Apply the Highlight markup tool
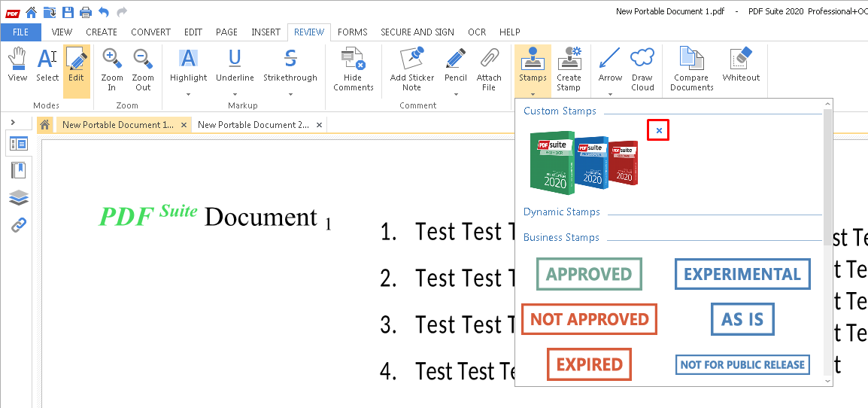Viewport: 868px width, 408px height. [188, 65]
